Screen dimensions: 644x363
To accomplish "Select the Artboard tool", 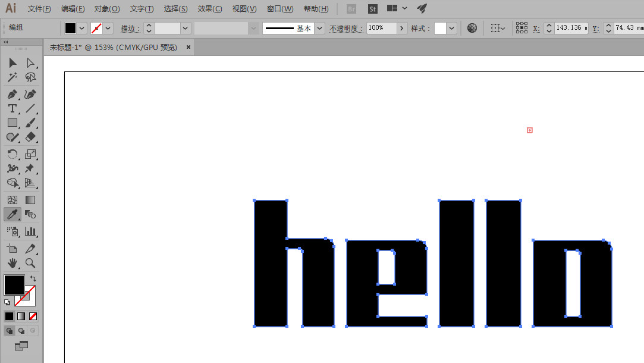I will tap(12, 249).
